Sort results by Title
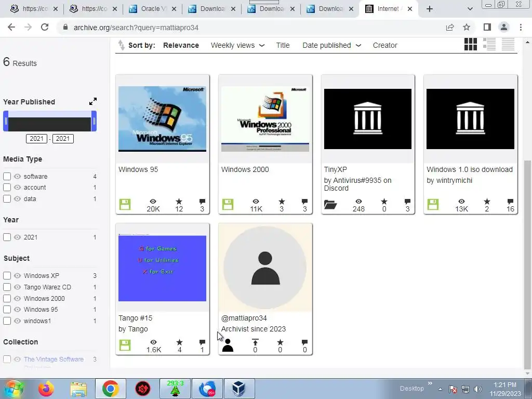The image size is (532, 399). point(283,45)
